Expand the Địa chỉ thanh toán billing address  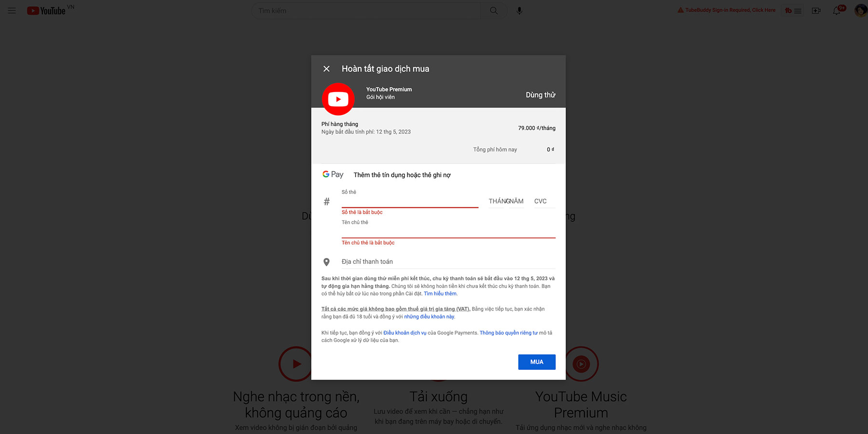[x=448, y=262]
